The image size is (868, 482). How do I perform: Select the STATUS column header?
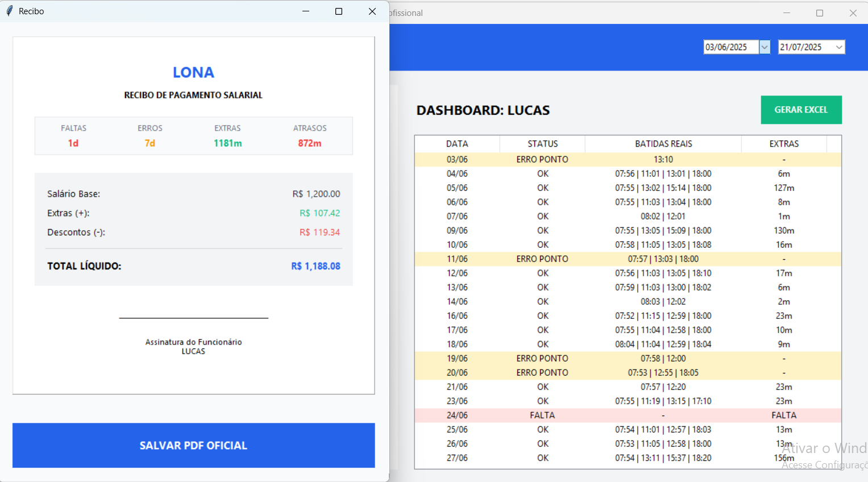point(542,144)
